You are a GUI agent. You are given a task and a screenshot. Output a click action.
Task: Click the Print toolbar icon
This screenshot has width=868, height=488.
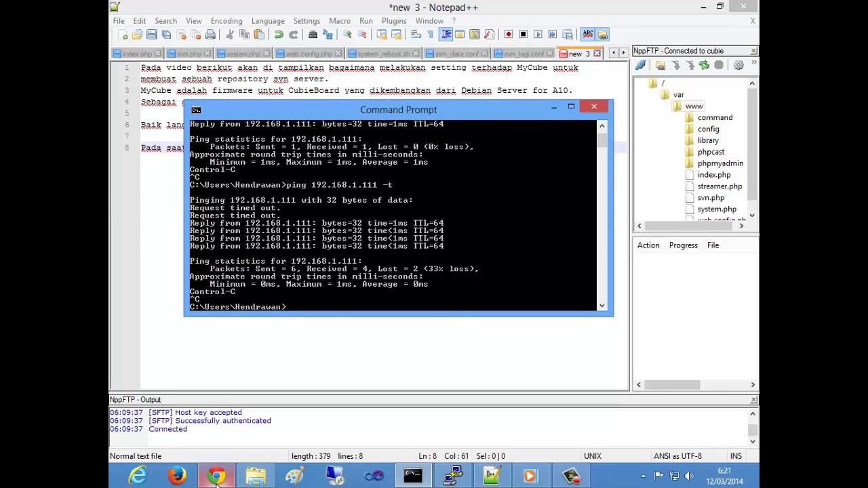(210, 35)
